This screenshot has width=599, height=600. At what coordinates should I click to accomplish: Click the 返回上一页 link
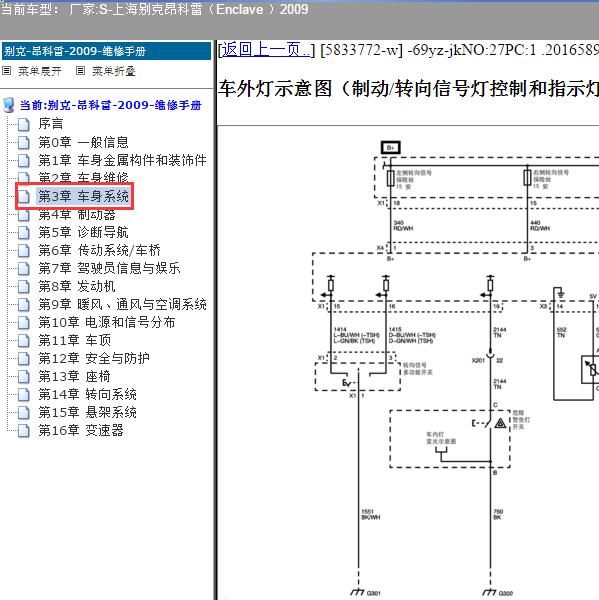pos(265,50)
